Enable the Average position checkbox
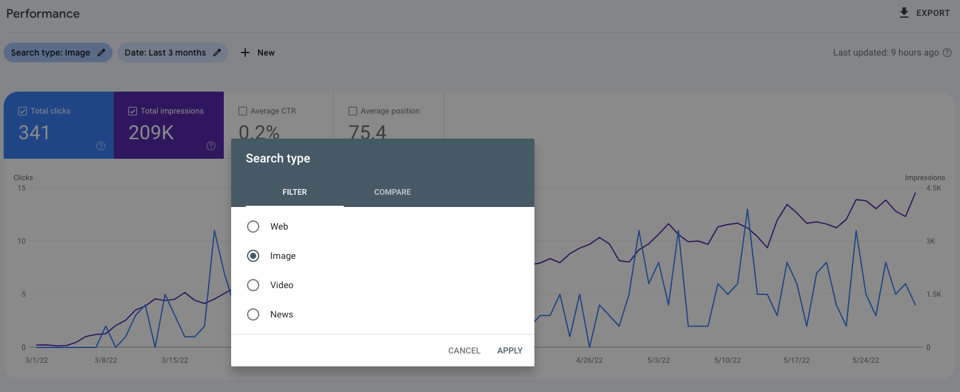 point(352,111)
